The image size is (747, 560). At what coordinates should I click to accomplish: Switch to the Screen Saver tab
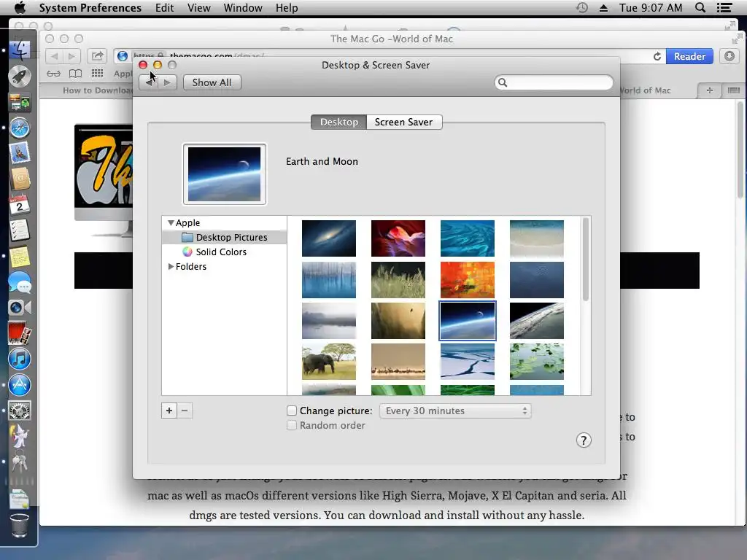coord(404,122)
